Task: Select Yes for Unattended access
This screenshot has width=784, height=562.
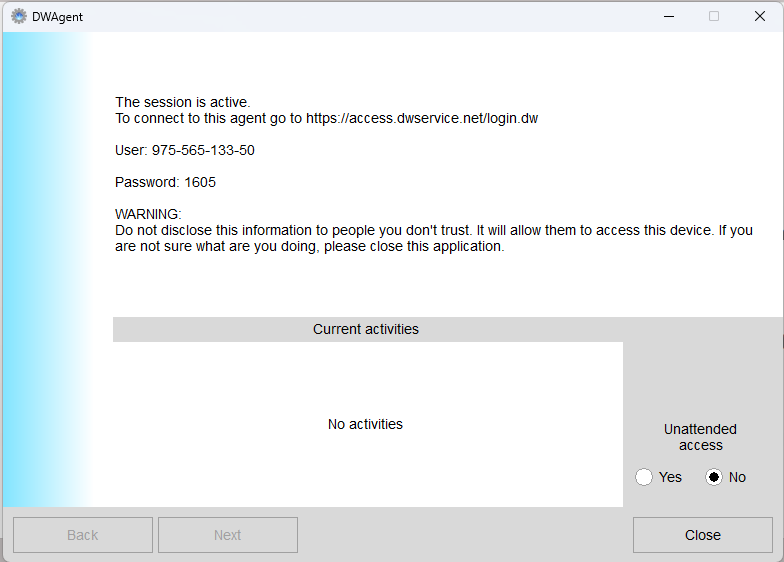Action: coord(644,477)
